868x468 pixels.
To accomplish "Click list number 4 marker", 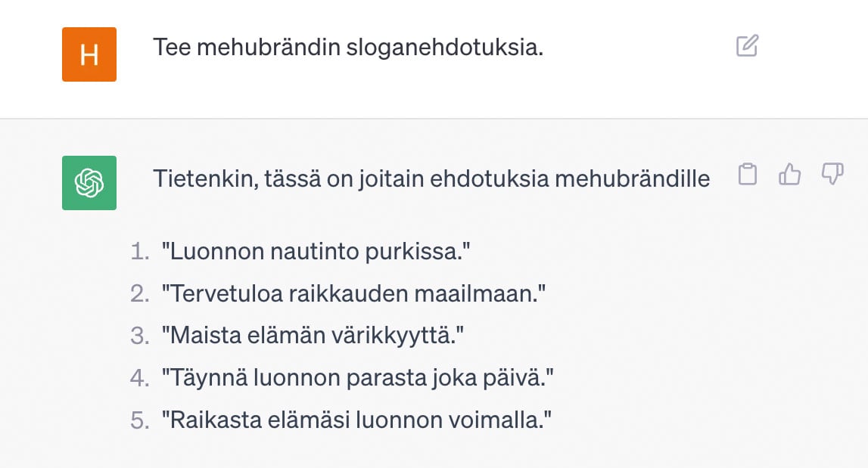I will pyautogui.click(x=140, y=378).
